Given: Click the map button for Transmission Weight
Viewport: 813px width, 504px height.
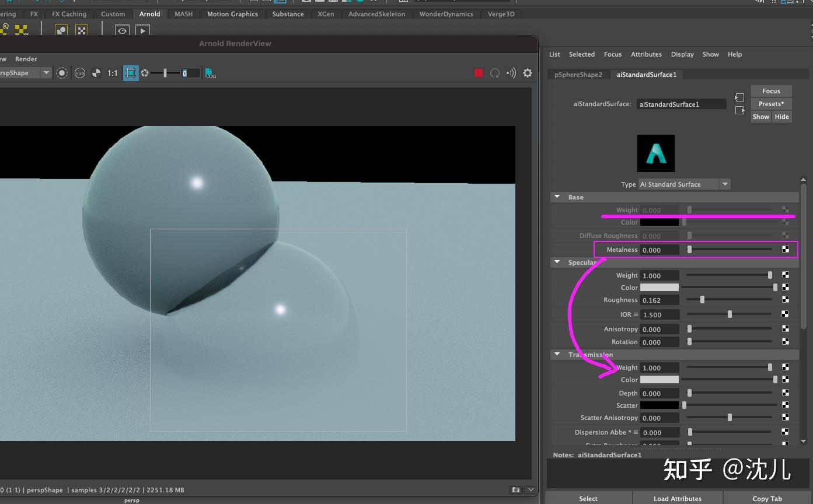Looking at the screenshot, I should (786, 367).
